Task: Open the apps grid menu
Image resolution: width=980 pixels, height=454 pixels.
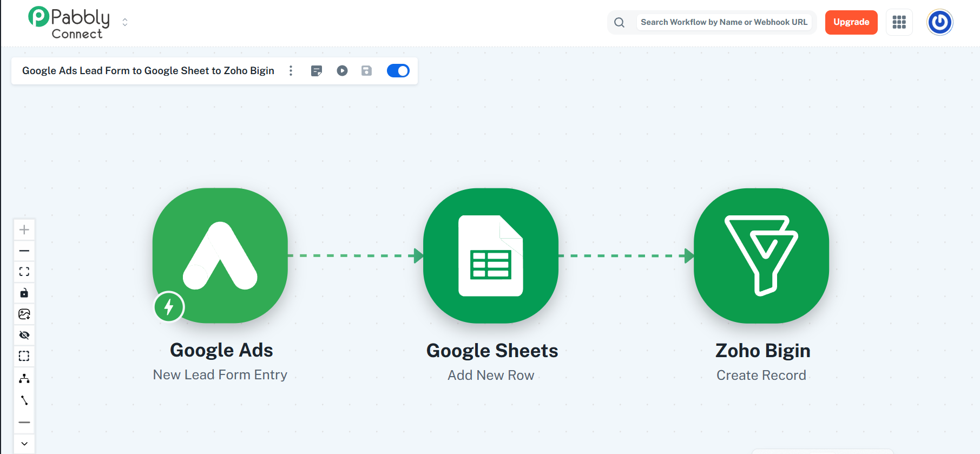Action: [899, 22]
